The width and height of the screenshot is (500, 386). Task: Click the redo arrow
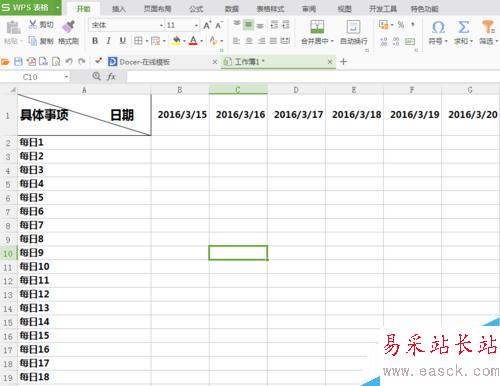[x=81, y=62]
